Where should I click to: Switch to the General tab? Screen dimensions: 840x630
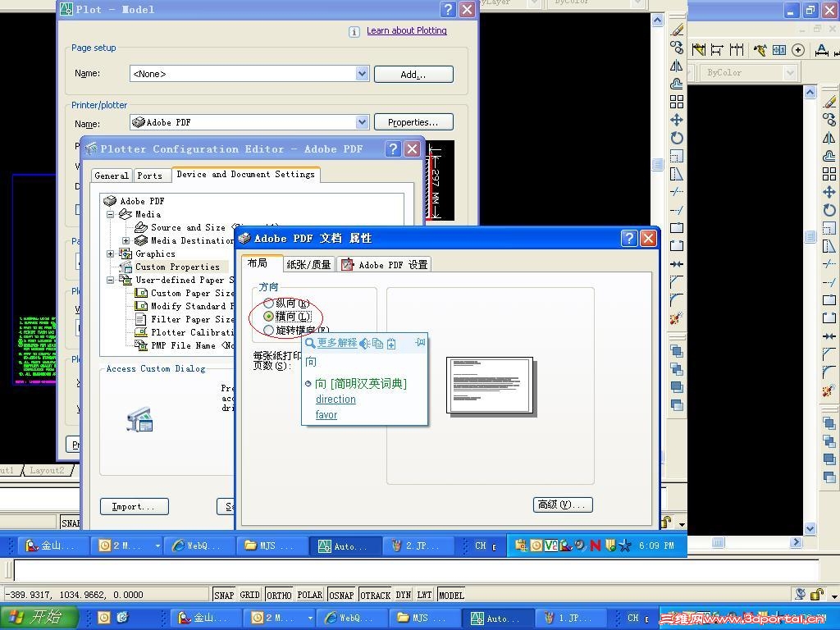pyautogui.click(x=112, y=176)
